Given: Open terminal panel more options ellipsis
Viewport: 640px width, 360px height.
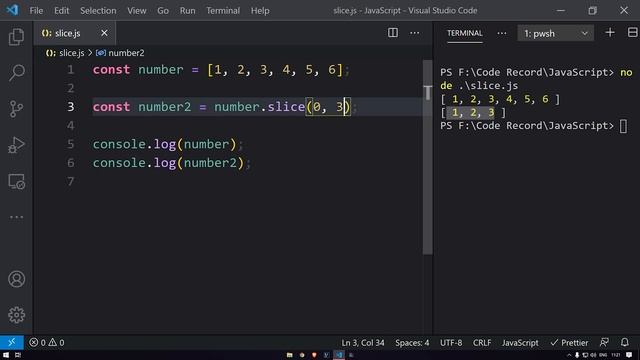Looking at the screenshot, I should tap(502, 33).
